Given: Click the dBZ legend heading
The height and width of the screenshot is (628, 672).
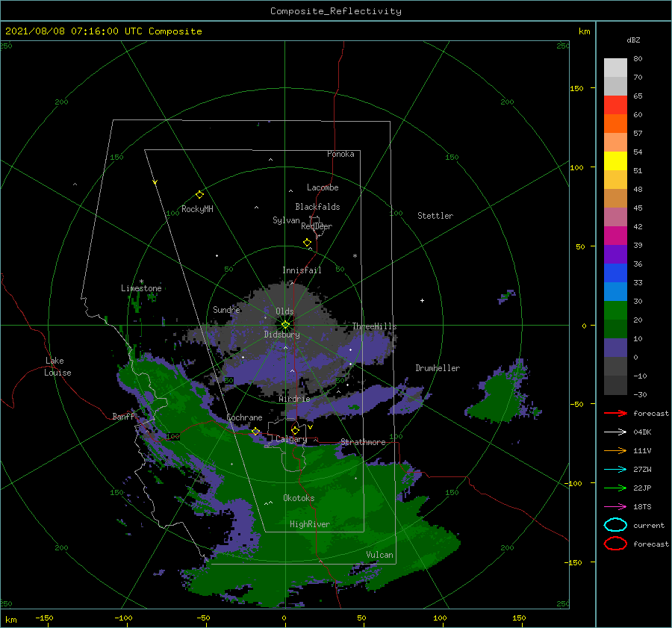Looking at the screenshot, I should tap(633, 40).
